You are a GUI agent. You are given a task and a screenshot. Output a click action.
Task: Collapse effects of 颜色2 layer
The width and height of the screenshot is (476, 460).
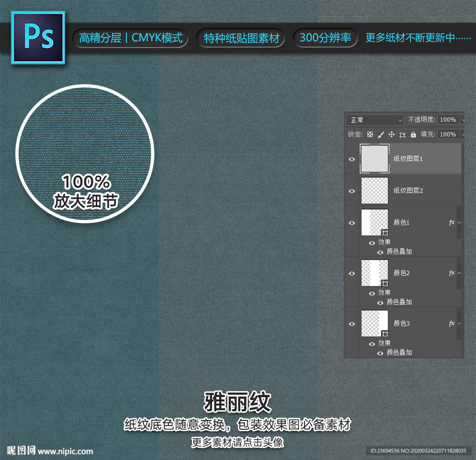(x=459, y=273)
